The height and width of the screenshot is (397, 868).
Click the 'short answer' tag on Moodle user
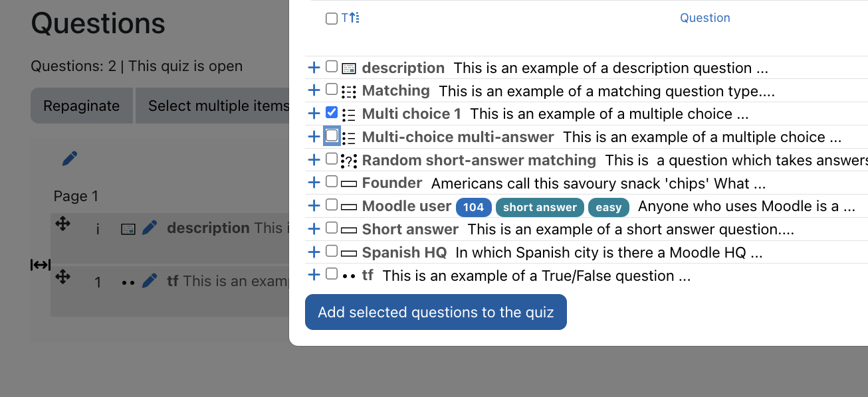(540, 207)
